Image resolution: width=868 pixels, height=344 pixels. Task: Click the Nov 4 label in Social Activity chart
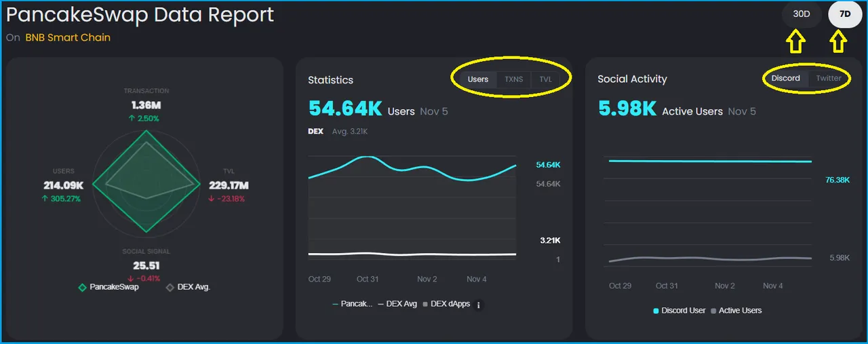click(773, 286)
